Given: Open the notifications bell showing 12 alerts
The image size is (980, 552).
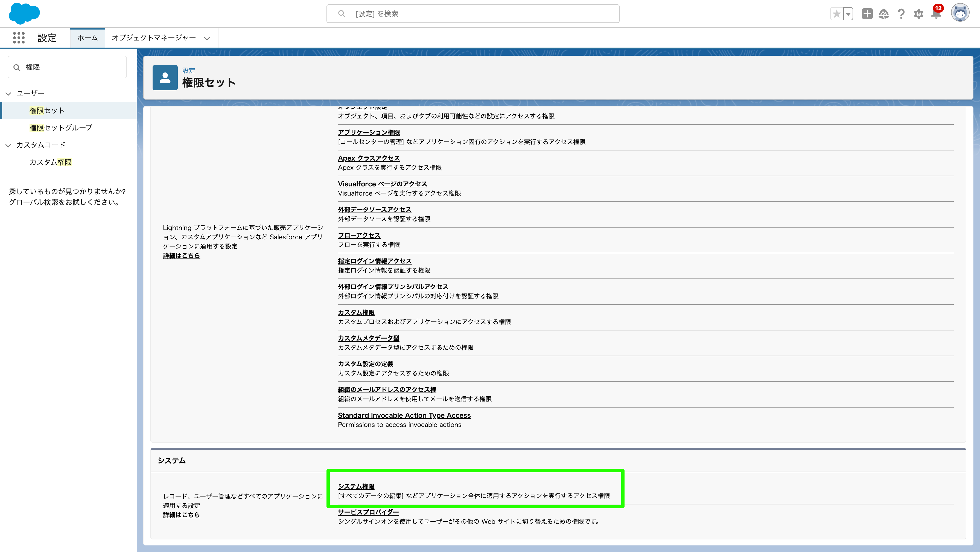Looking at the screenshot, I should [936, 14].
